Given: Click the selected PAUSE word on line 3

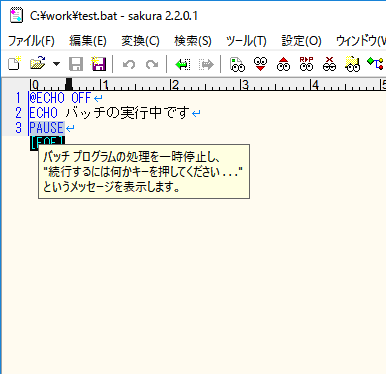Looking at the screenshot, I should tap(47, 128).
